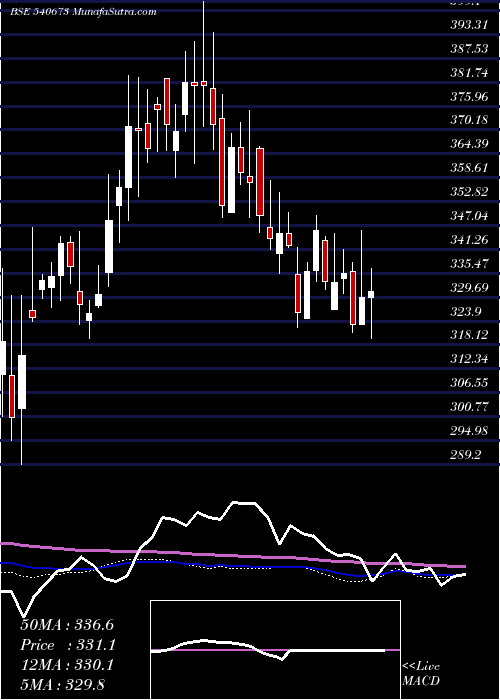The height and width of the screenshot is (700, 500).
Task: Click inside the MACD inset chart
Action: 275,650
